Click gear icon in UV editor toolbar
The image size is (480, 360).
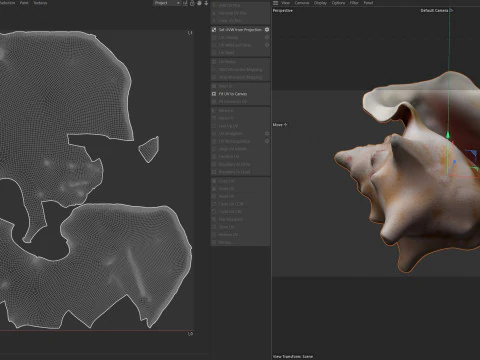click(199, 3)
